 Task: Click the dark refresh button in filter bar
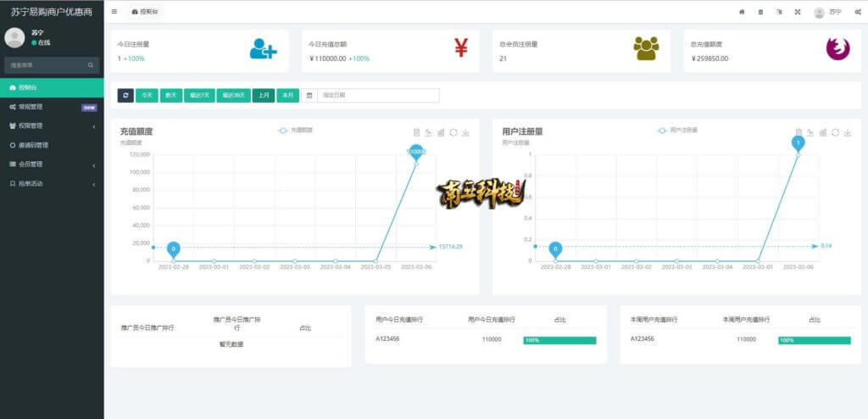[125, 95]
